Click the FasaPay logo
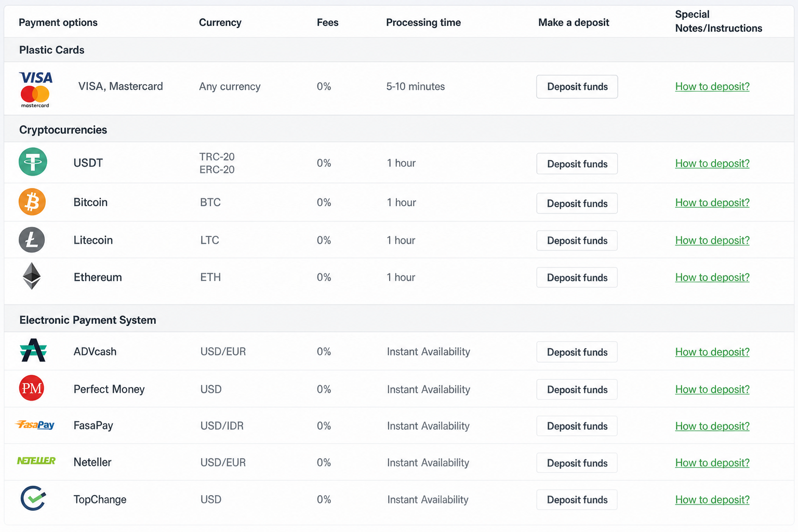798x532 pixels. pos(35,425)
